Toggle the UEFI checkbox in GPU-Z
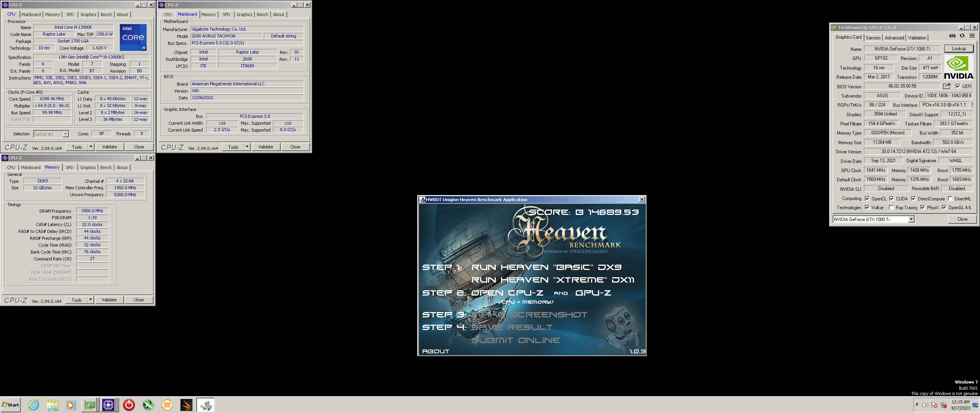980x413 pixels. pyautogui.click(x=958, y=86)
